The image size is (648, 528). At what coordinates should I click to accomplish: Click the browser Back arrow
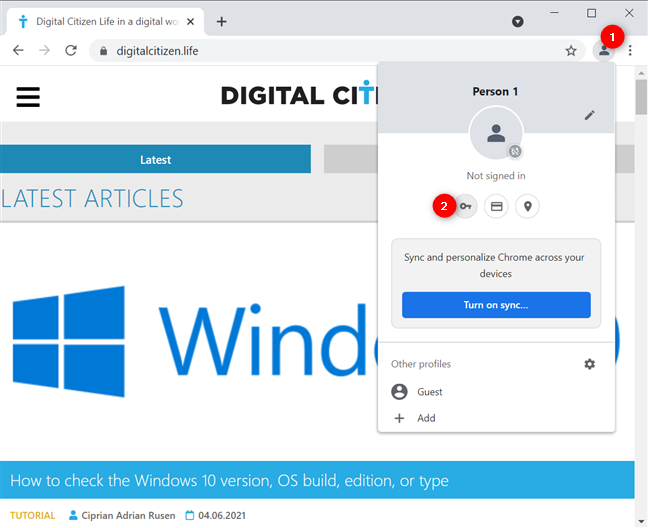pos(18,50)
